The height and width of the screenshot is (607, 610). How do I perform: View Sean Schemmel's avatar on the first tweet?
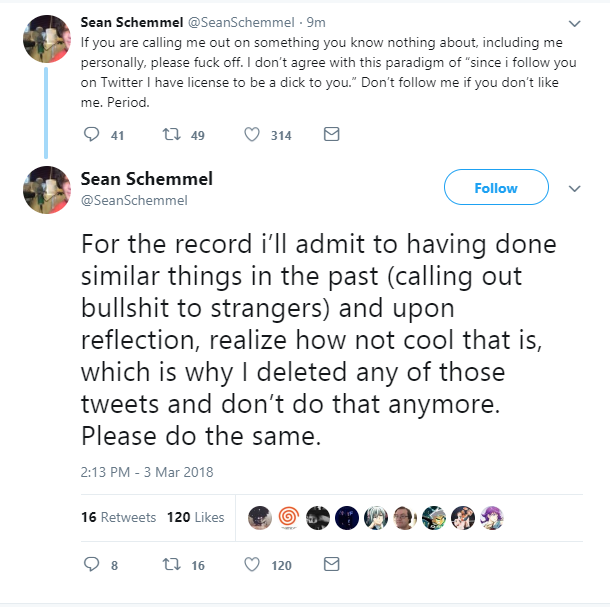[47, 39]
